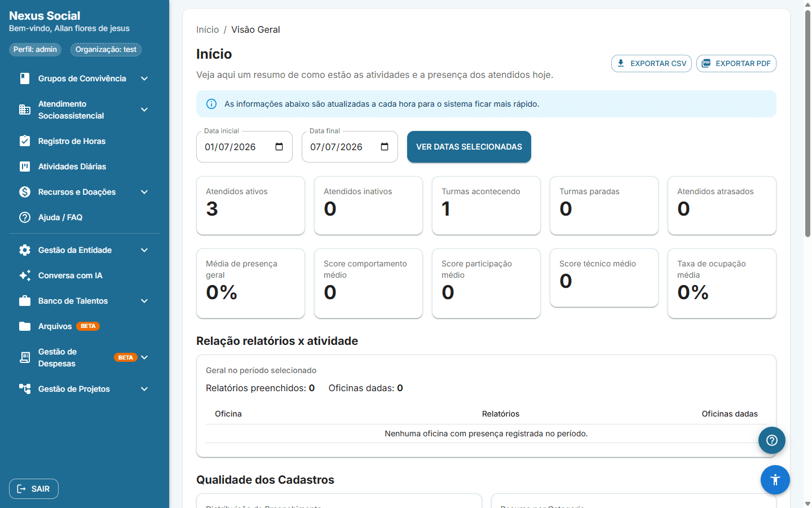Click the Ver Datas Selecionadas button

(x=469, y=147)
